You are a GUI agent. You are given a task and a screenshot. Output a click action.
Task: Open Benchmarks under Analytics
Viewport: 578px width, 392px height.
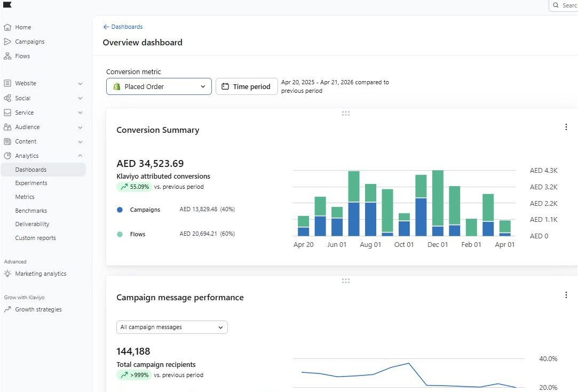coord(31,211)
